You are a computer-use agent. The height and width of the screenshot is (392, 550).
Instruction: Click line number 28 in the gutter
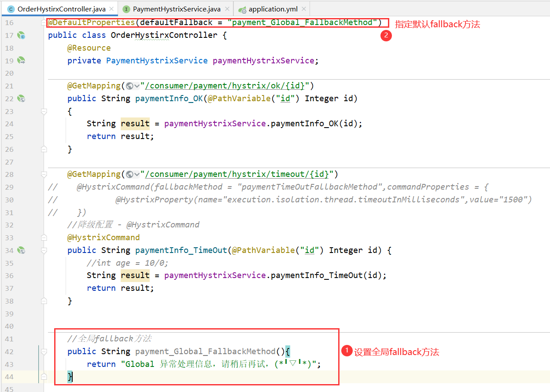point(10,174)
